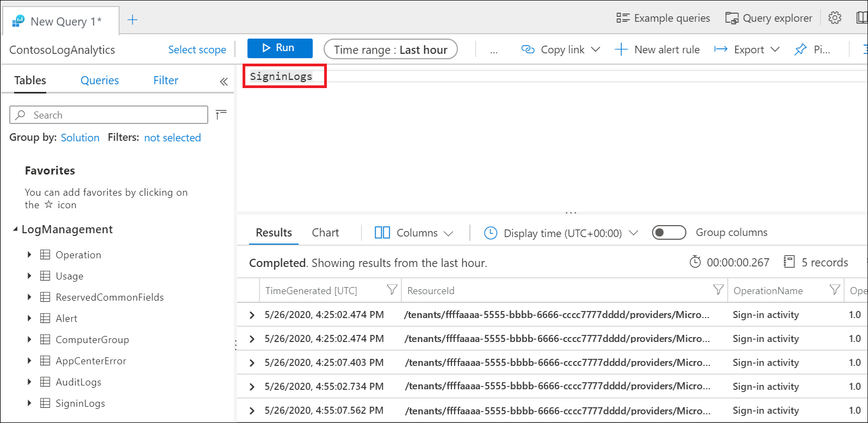Select the Results tab
Image resolution: width=868 pixels, height=423 pixels.
[274, 233]
